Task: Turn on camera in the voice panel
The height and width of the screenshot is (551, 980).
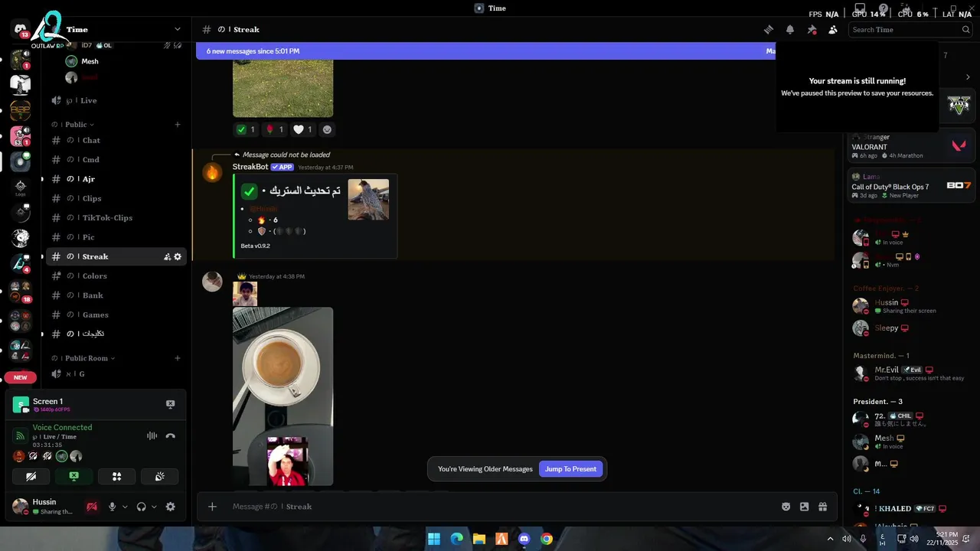Action: coord(31,476)
